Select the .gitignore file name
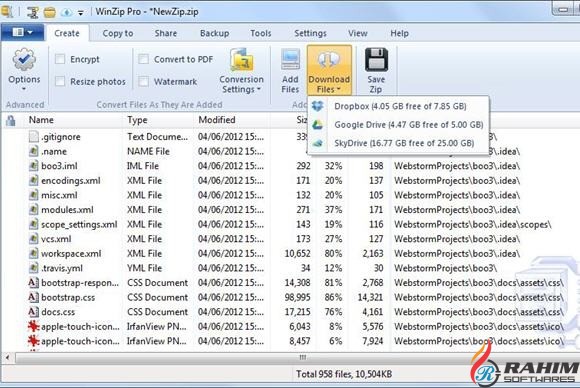The height and width of the screenshot is (388, 580). (x=61, y=137)
